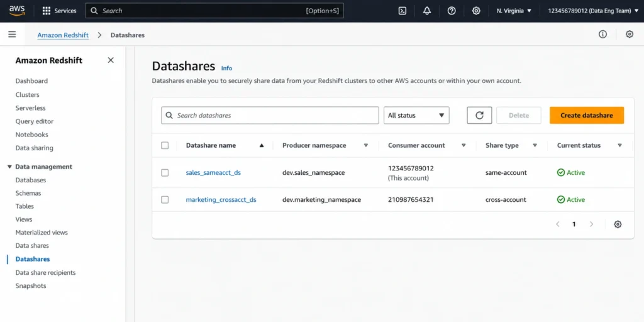
Task: Check the sales_sameacct_ds row checkbox
Action: (x=165, y=172)
